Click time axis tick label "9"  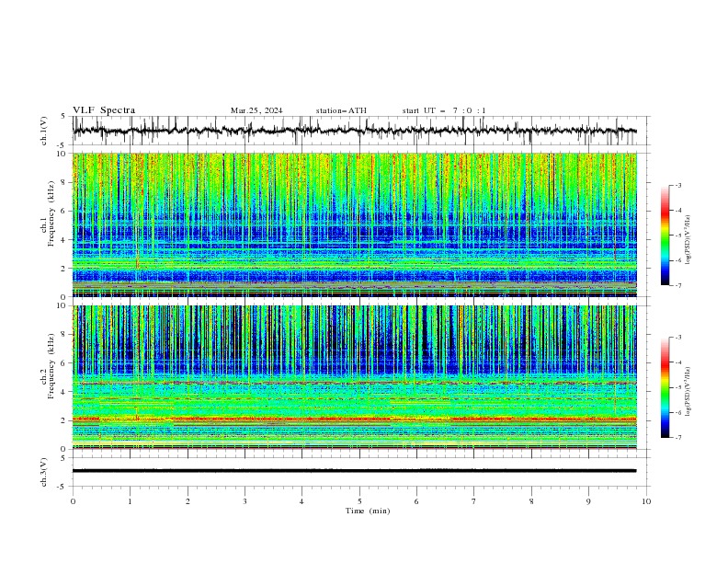click(588, 501)
